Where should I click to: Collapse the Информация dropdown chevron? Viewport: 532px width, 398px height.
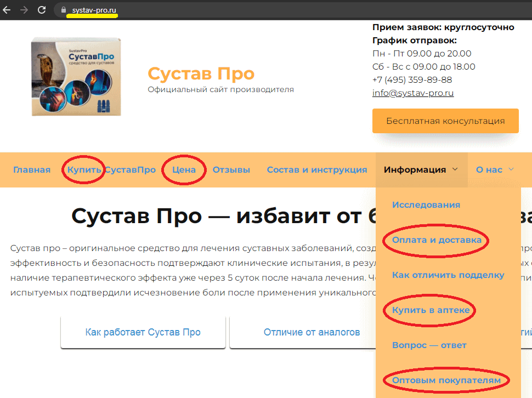point(455,169)
